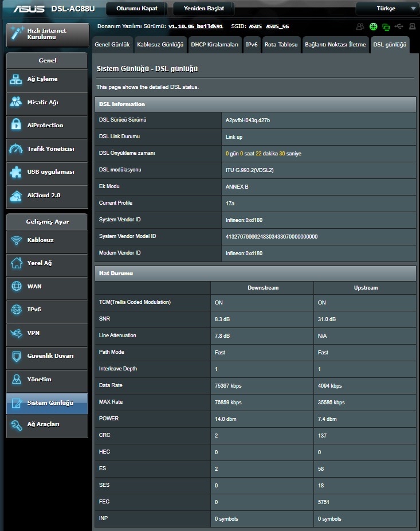Click the Yeniden Başlat reboot button
This screenshot has height=531, width=420.
pos(204,9)
